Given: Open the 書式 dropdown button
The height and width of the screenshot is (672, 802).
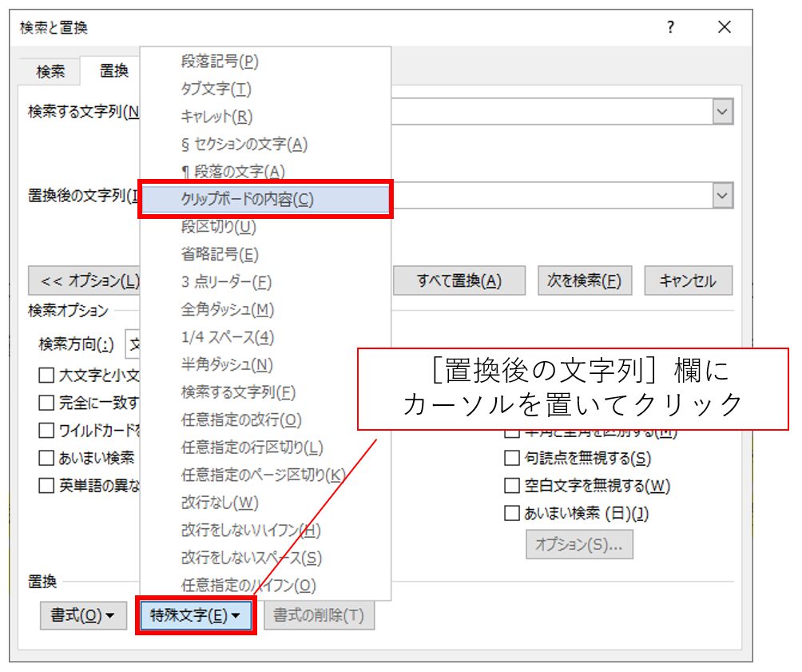Looking at the screenshot, I should click(x=83, y=615).
